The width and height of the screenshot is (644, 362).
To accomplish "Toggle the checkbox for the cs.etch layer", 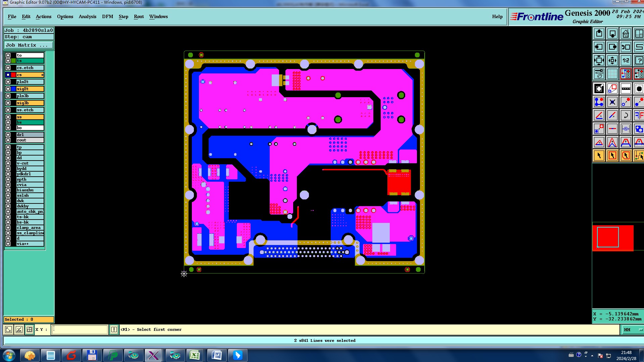I will [8, 68].
